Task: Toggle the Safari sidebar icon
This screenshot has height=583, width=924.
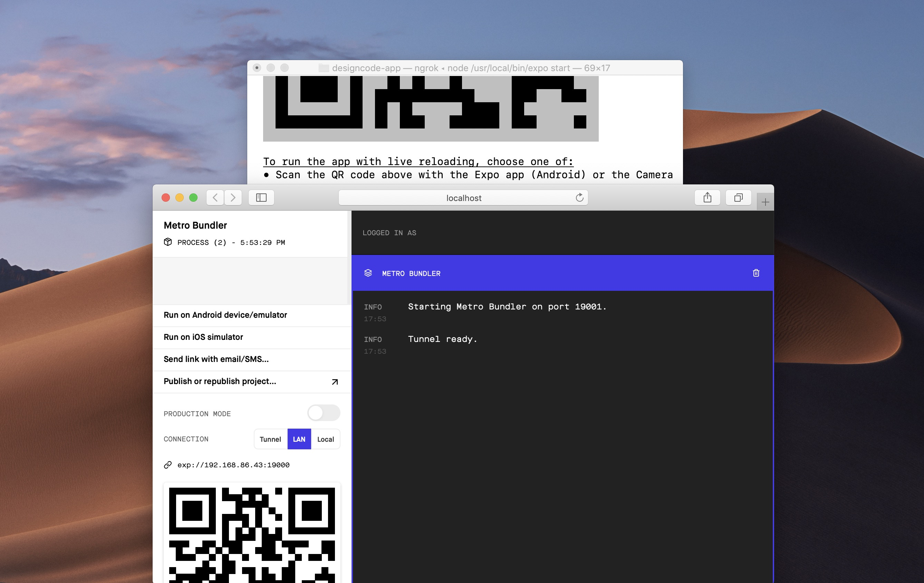Action: (261, 198)
